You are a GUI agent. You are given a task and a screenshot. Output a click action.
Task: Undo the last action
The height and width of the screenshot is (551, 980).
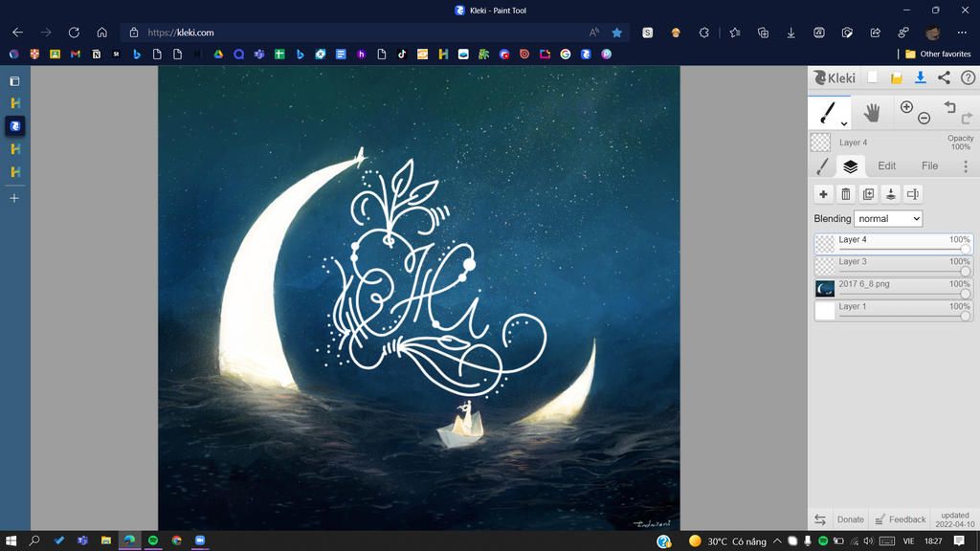pos(950,107)
